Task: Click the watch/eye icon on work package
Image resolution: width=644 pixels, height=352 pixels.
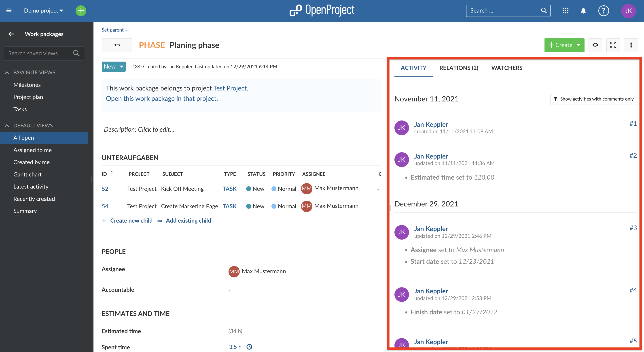Action: (595, 45)
